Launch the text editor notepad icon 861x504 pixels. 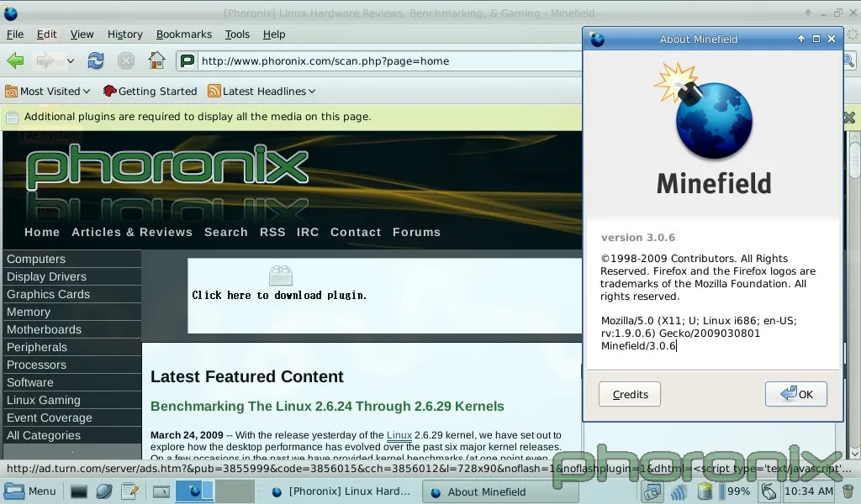(129, 491)
